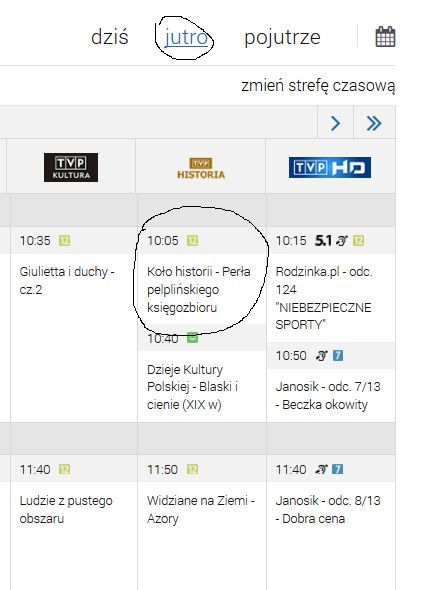The image size is (428, 590).
Task: Switch to the "pojutrze" day tab
Action: [282, 38]
